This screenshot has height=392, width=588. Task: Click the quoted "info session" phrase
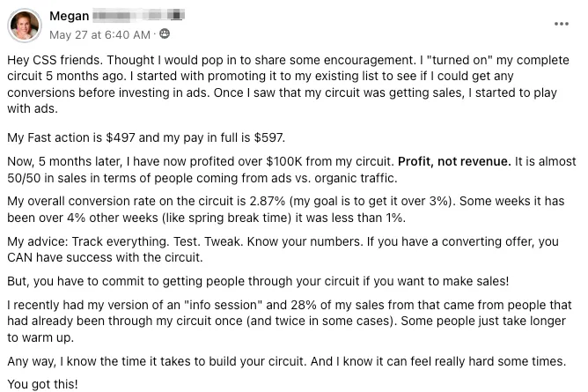(223, 305)
